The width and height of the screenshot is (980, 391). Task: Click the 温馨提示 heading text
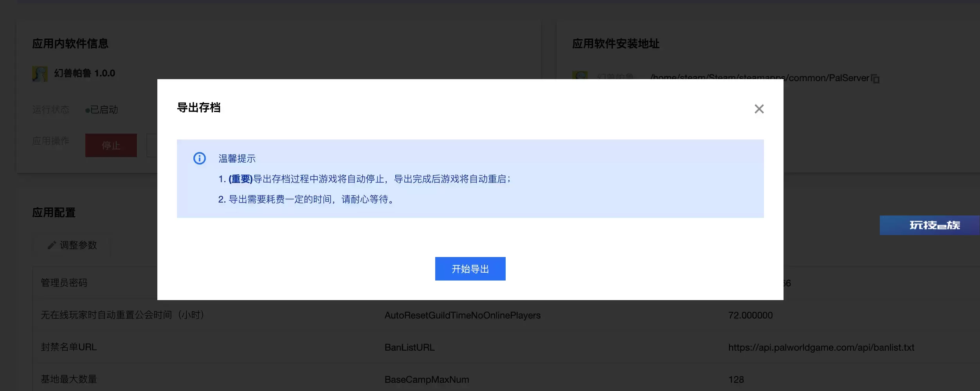click(x=237, y=159)
